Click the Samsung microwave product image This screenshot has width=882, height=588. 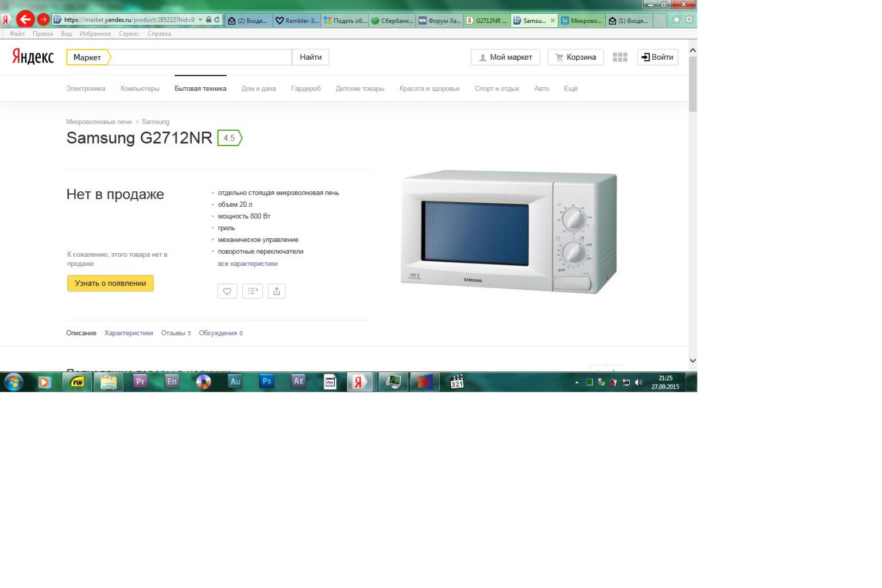[x=509, y=231]
